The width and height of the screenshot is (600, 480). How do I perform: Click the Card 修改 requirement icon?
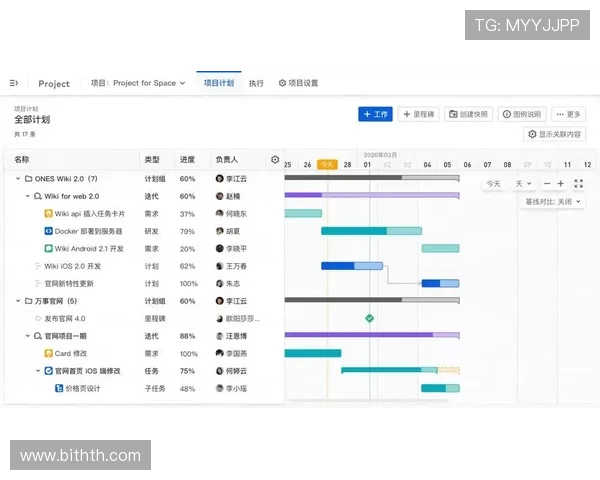[47, 353]
